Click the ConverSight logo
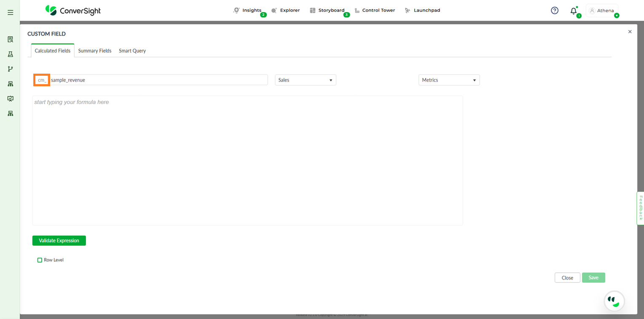644x319 pixels. (x=73, y=11)
